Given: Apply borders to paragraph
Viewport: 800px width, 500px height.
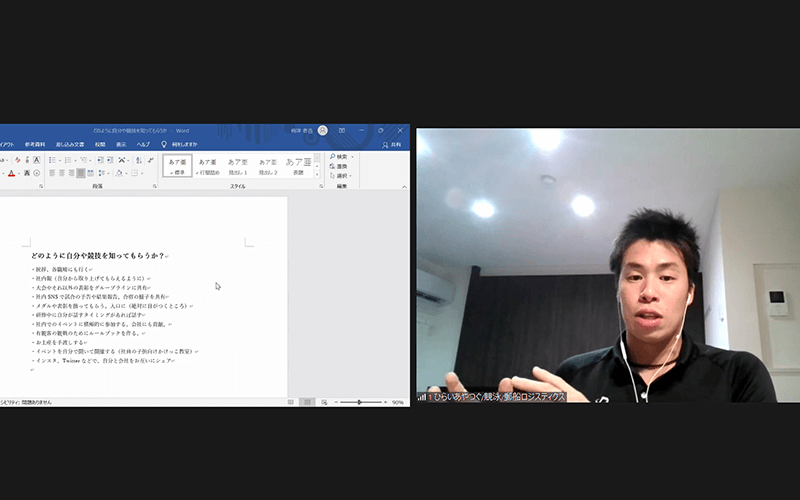Looking at the screenshot, I should (x=134, y=173).
